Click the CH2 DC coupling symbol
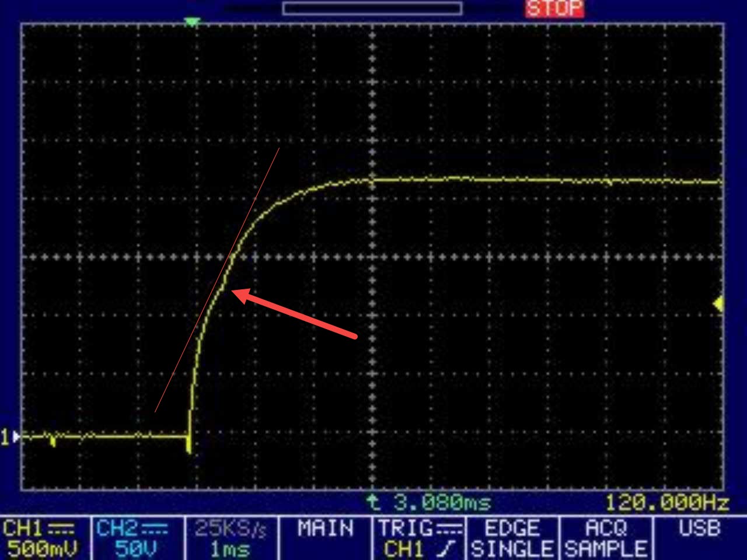The image size is (747, 560). click(155, 528)
